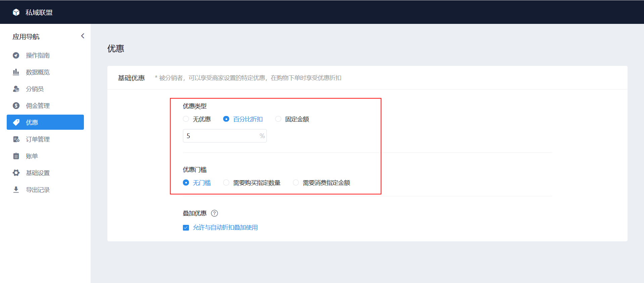Choose 固定金额 discount type
Viewport: 644px width, 283px height.
[278, 119]
